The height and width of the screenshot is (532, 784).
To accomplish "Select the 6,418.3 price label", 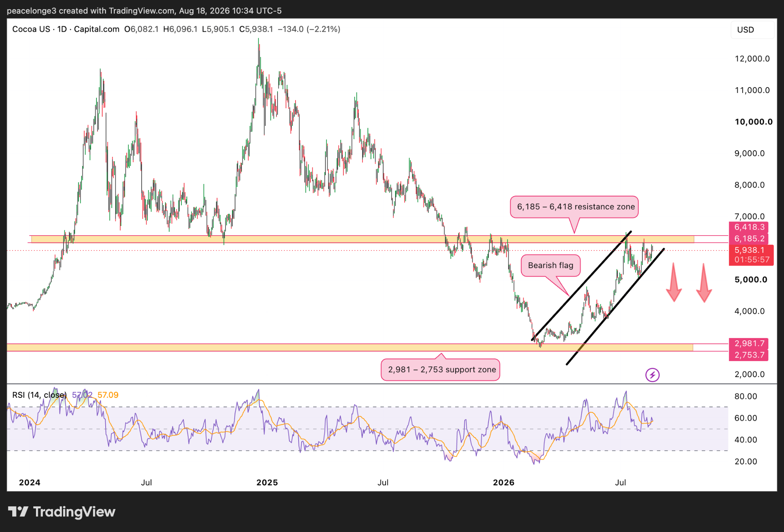I will pyautogui.click(x=749, y=227).
